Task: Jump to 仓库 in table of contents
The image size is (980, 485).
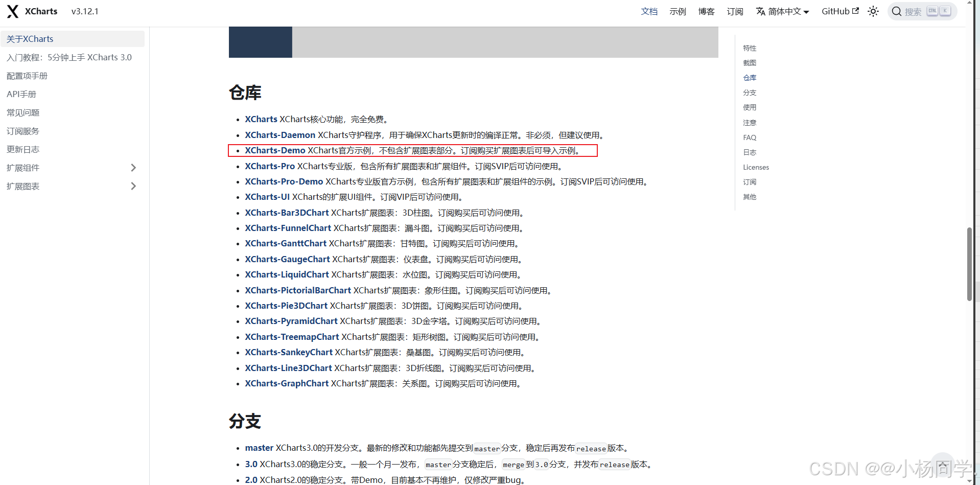Action: point(750,78)
